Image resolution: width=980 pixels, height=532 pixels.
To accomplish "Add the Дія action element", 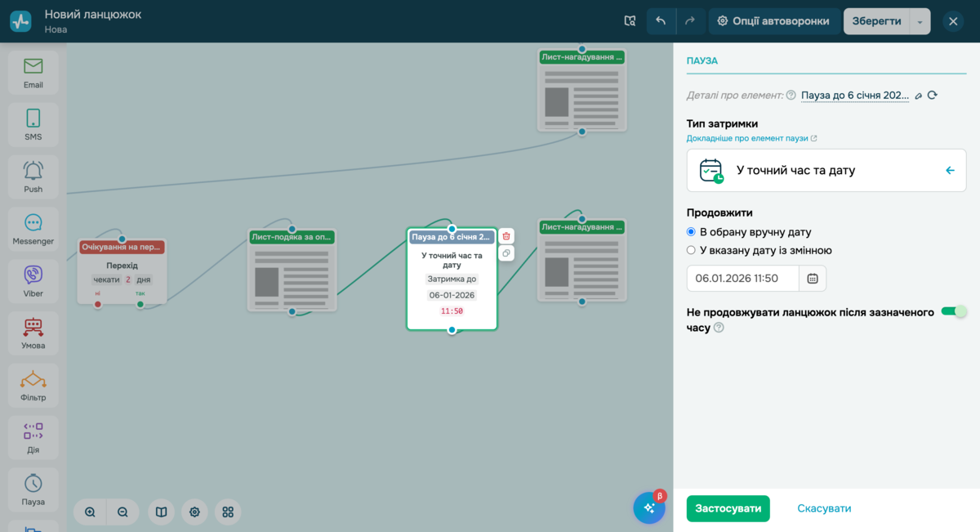I will pyautogui.click(x=33, y=438).
